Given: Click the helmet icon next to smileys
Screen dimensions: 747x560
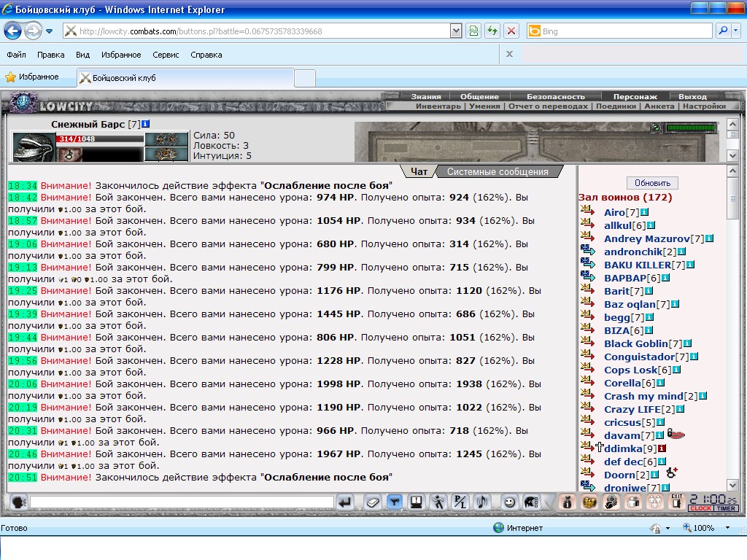Looking at the screenshot, I should [531, 502].
